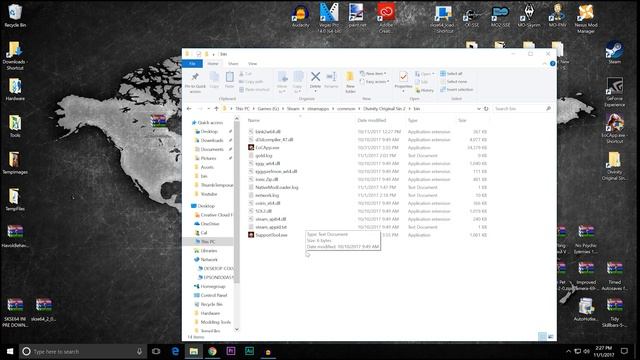Select the Audacity desktop icon
Screen dimensions: 640x360
[x=300, y=16]
